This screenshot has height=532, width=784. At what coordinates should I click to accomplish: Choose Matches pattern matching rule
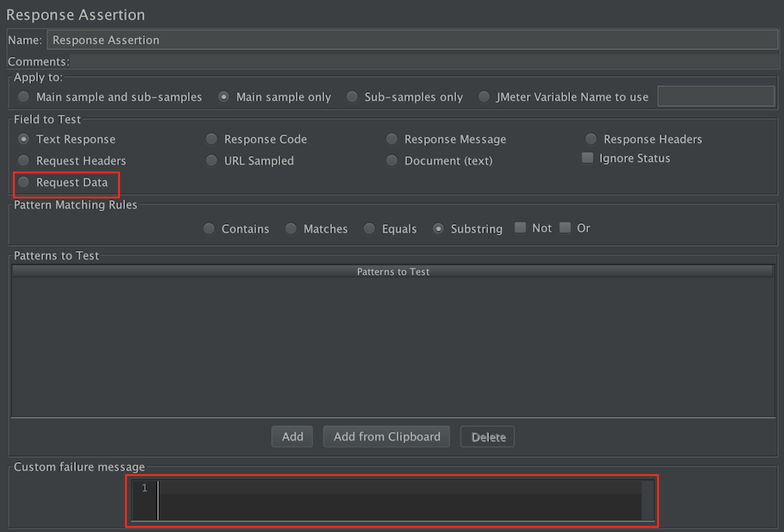[x=292, y=229]
